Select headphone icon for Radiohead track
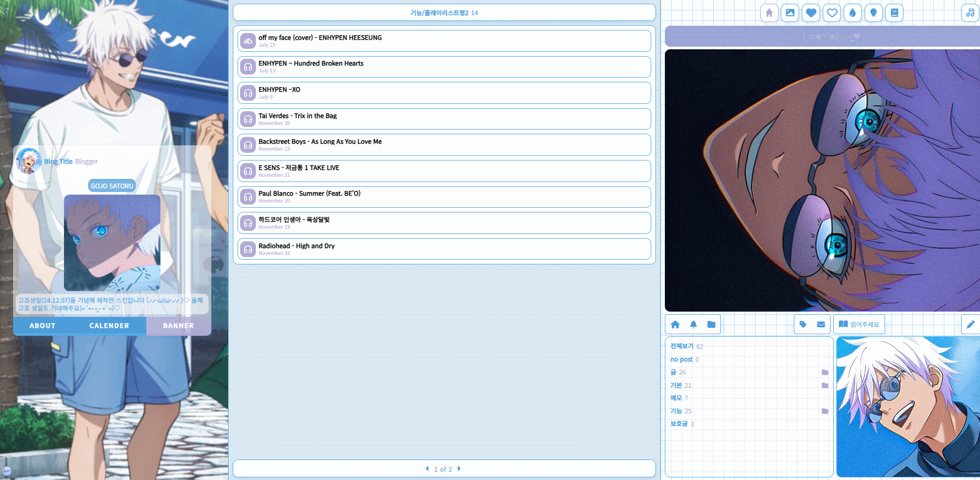This screenshot has height=480, width=980. tap(248, 249)
